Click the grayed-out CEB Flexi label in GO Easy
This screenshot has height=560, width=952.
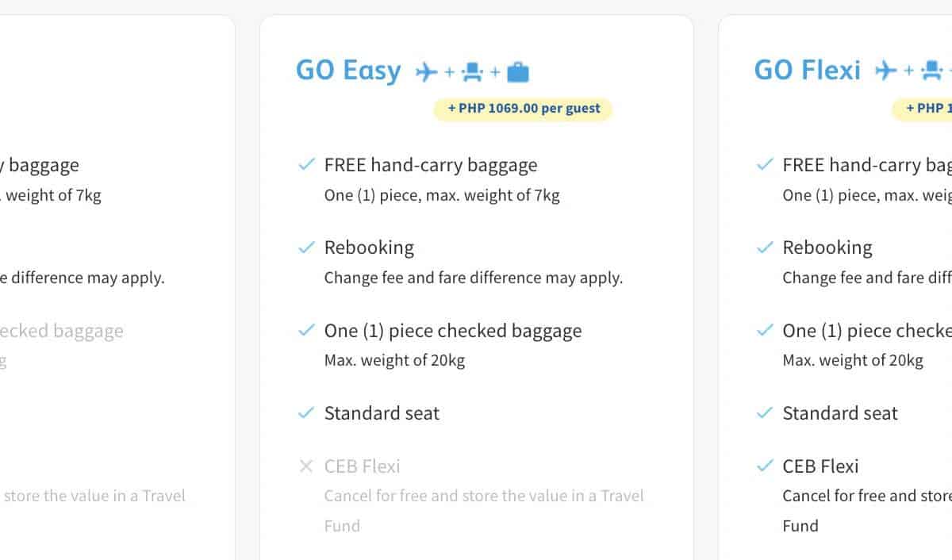point(362,466)
